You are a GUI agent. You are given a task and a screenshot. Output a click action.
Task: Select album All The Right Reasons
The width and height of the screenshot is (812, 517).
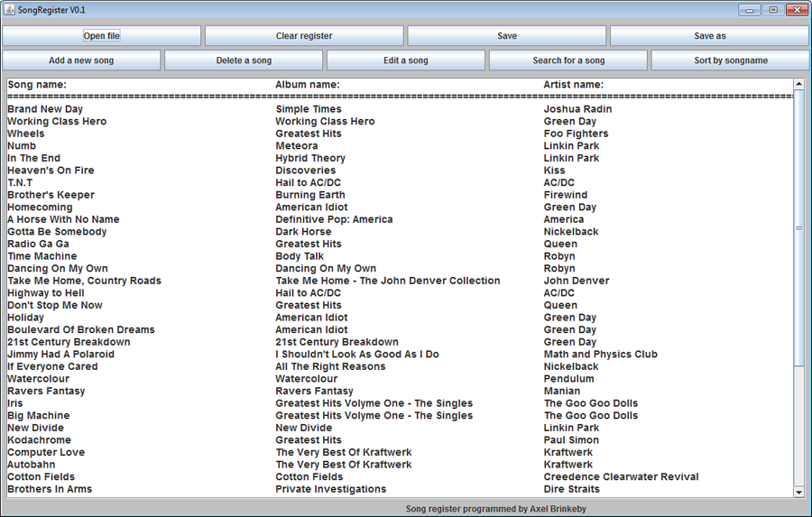330,366
